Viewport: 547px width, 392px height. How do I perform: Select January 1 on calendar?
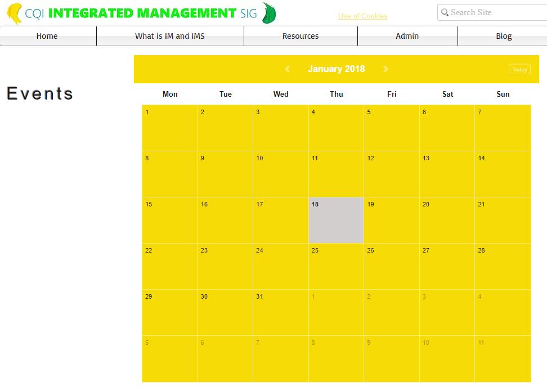point(169,128)
